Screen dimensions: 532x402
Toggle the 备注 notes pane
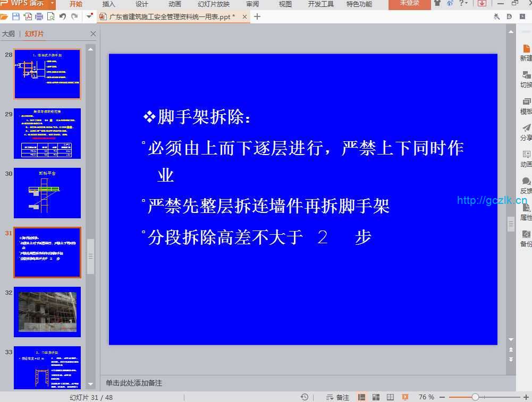click(338, 397)
